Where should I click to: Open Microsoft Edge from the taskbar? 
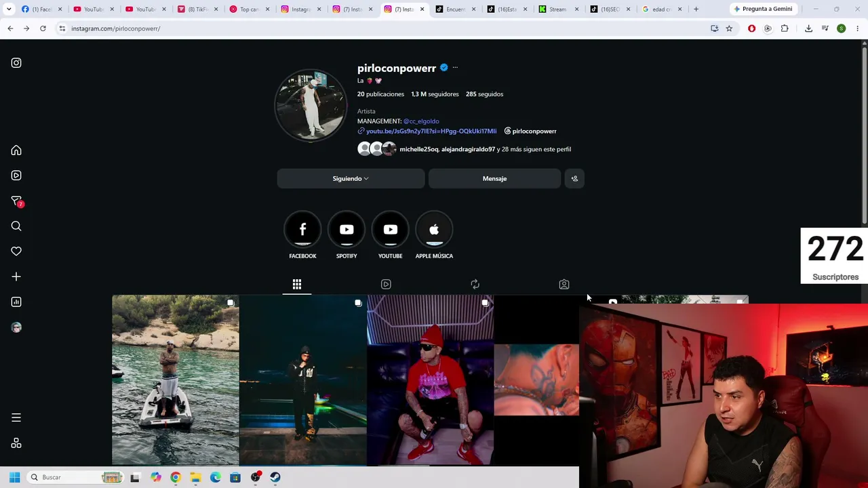(x=216, y=477)
